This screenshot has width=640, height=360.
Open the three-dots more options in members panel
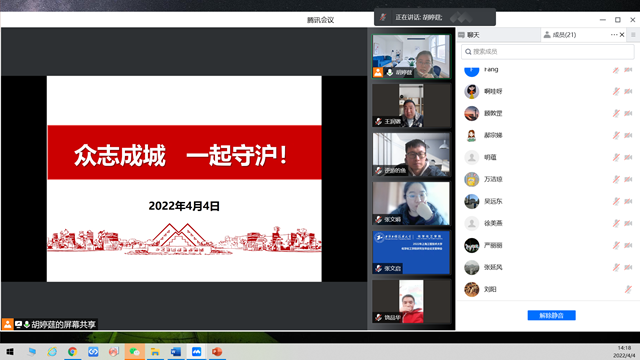614,35
